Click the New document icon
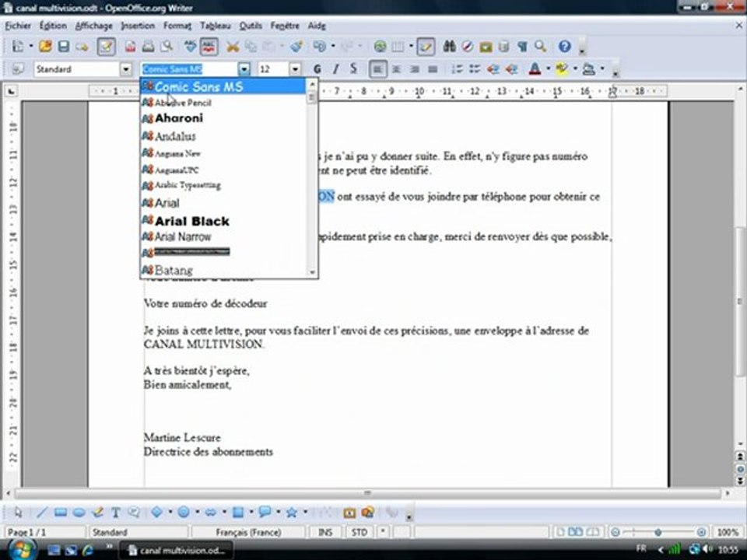The height and width of the screenshot is (560, 747). pos(18,46)
